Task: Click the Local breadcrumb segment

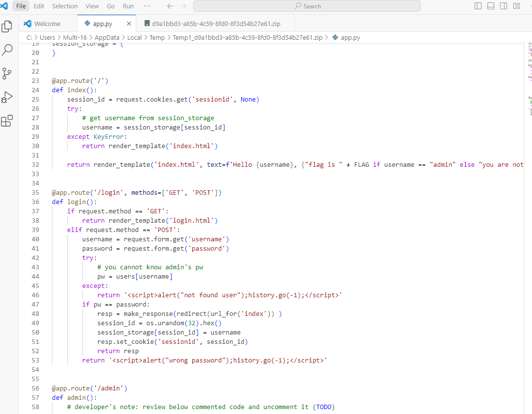Action: coord(134,37)
